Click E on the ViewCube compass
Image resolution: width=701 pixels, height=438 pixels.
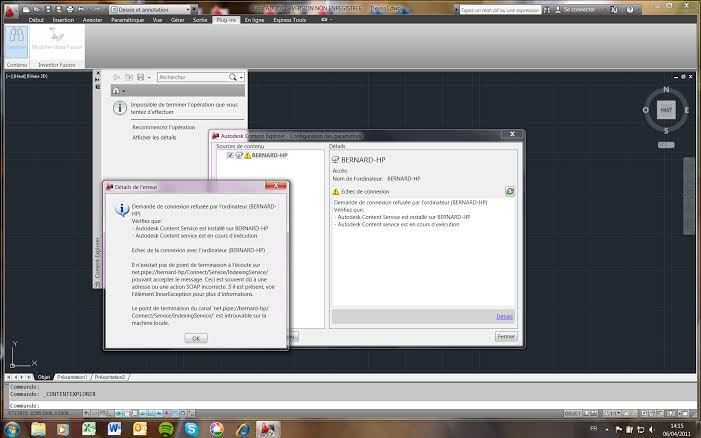pos(687,110)
